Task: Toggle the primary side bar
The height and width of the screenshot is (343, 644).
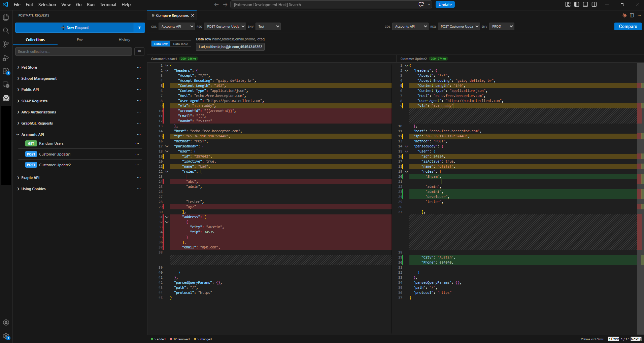Action: 577,4
